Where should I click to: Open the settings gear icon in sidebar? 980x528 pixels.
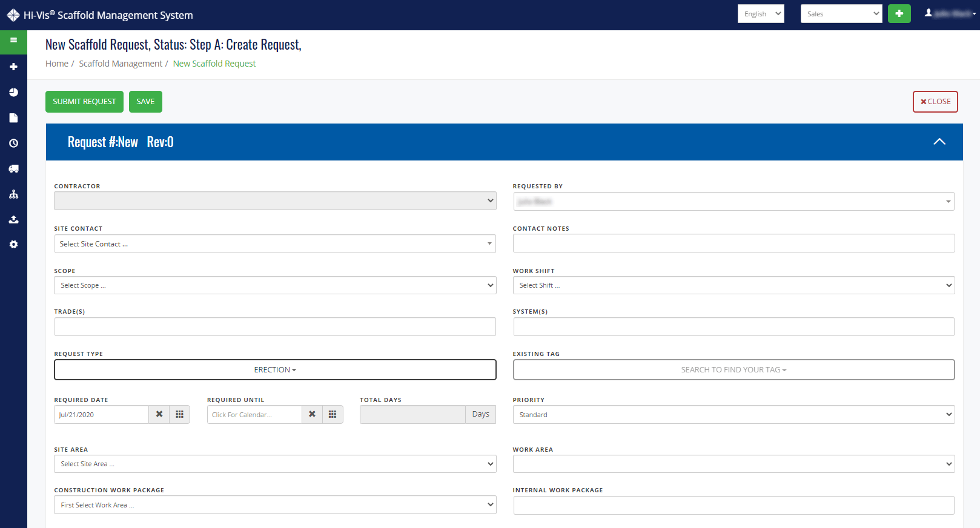[13, 245]
